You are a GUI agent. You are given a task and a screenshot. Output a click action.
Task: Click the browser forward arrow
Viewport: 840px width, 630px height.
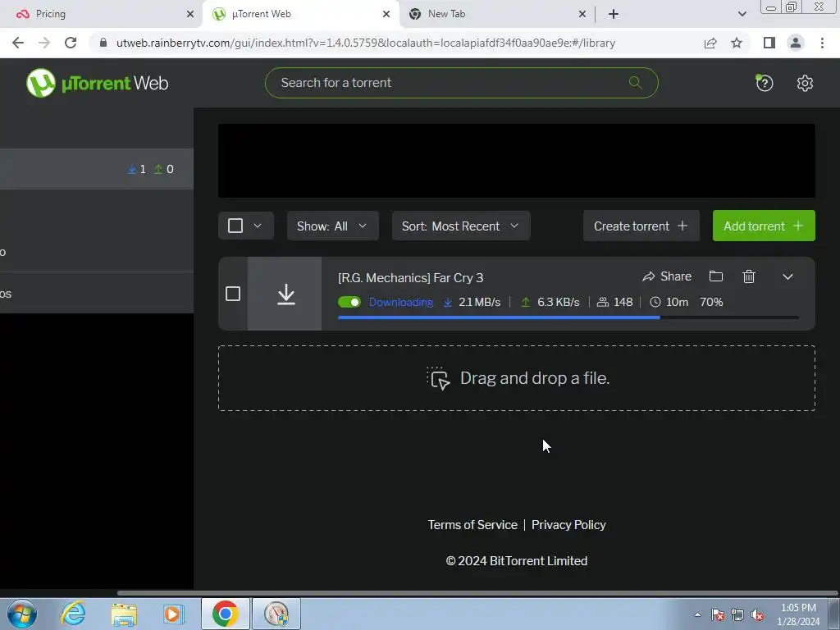(44, 43)
